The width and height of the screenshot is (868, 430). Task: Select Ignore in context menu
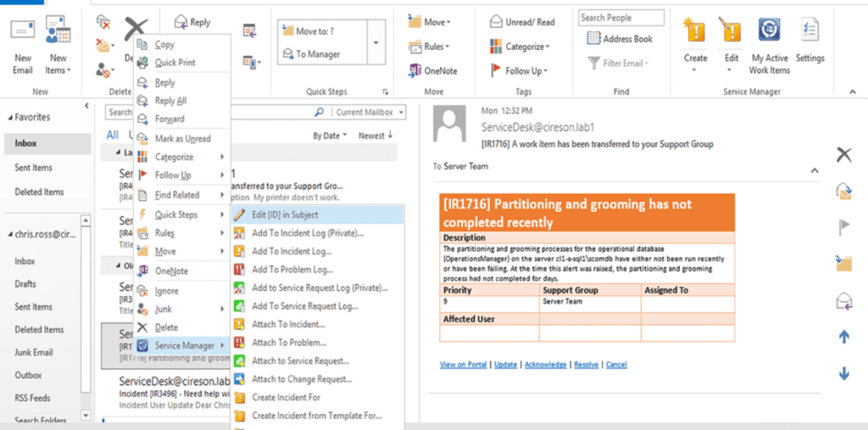click(x=182, y=291)
